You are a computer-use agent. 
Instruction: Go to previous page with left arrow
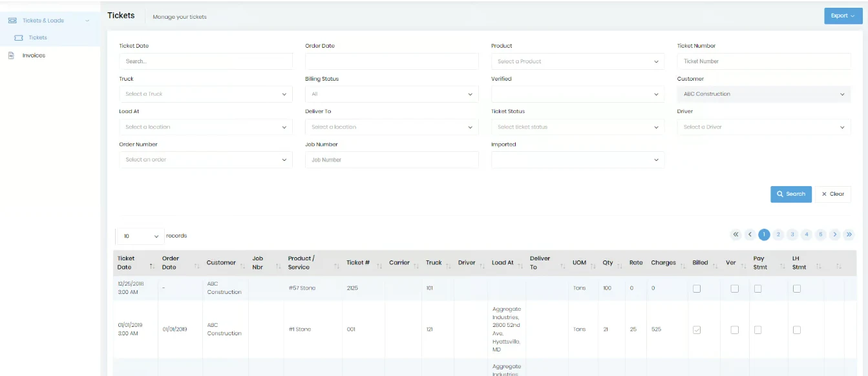(750, 235)
